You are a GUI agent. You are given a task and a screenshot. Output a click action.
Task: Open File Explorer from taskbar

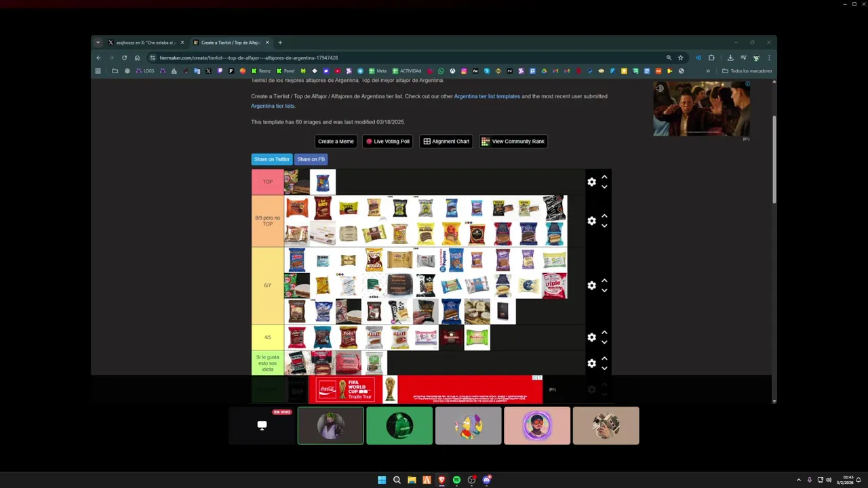point(412,480)
